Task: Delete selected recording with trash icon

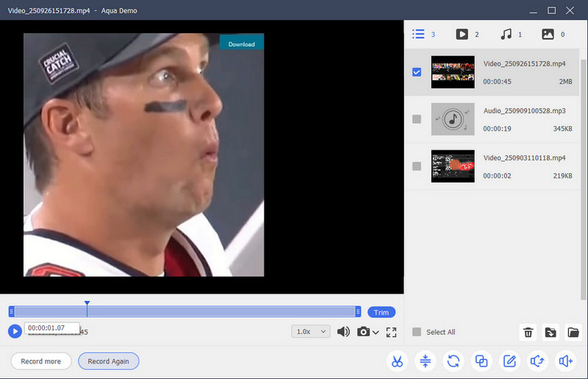Action: click(528, 333)
